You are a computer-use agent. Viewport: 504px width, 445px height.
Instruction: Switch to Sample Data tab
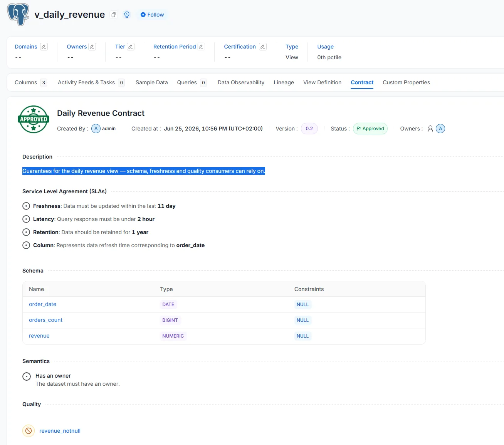point(152,82)
